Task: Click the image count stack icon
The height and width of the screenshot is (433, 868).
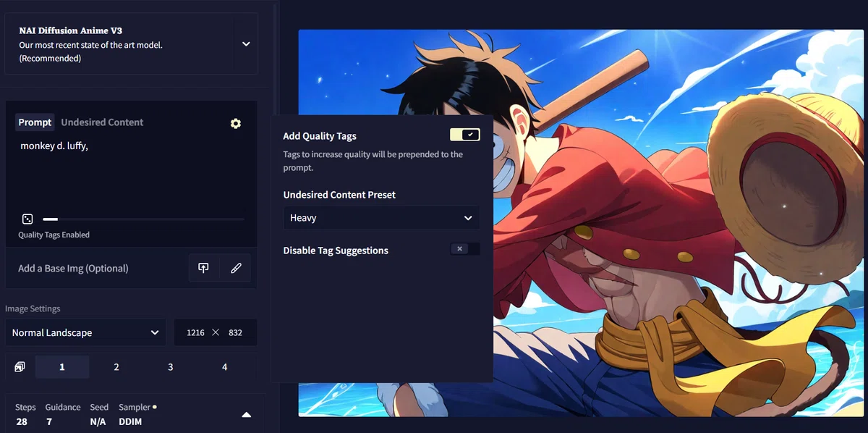Action: click(20, 367)
